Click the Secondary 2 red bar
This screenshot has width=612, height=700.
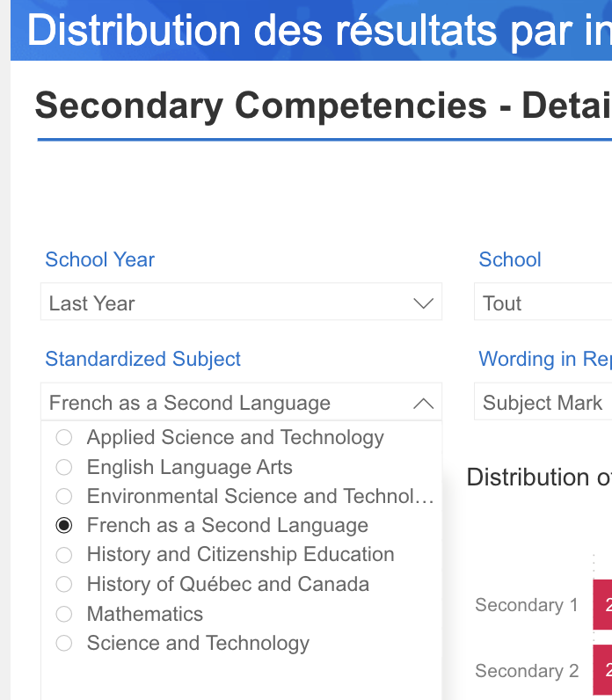[x=602, y=671]
